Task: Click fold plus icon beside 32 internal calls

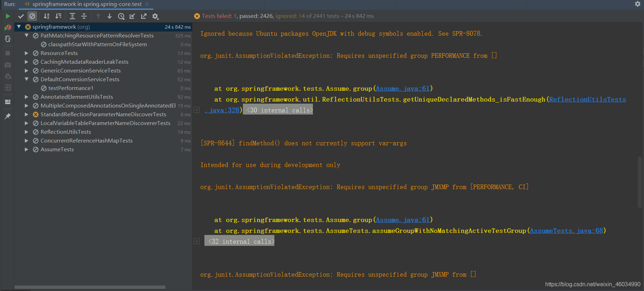Action: (197, 241)
